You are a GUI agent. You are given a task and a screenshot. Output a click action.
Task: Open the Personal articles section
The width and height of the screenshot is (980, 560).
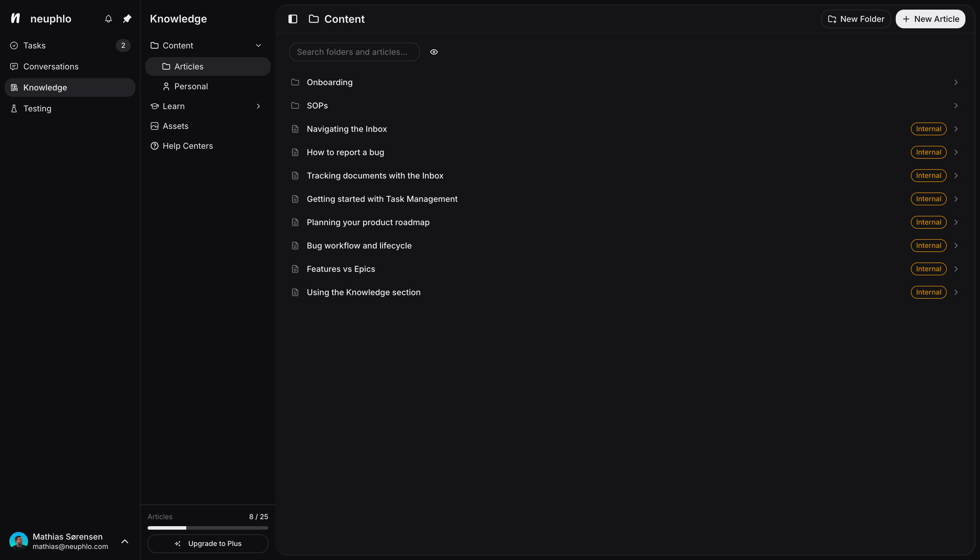[x=192, y=86]
